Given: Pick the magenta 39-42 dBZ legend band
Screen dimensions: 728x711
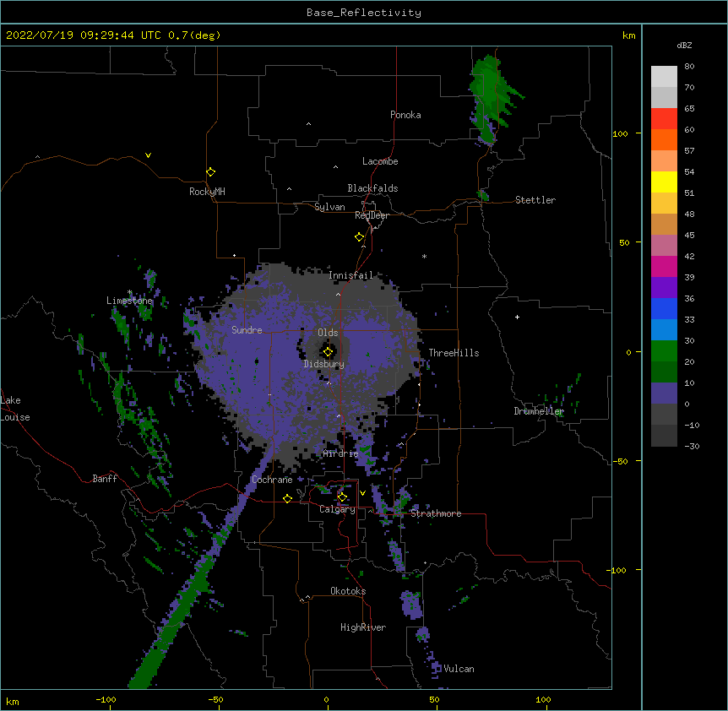Looking at the screenshot, I should click(664, 267).
